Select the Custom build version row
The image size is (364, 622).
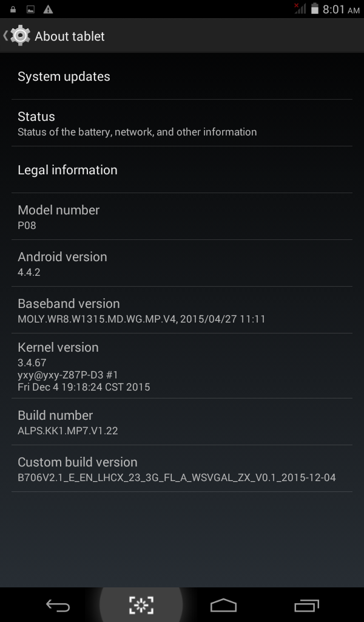(182, 469)
